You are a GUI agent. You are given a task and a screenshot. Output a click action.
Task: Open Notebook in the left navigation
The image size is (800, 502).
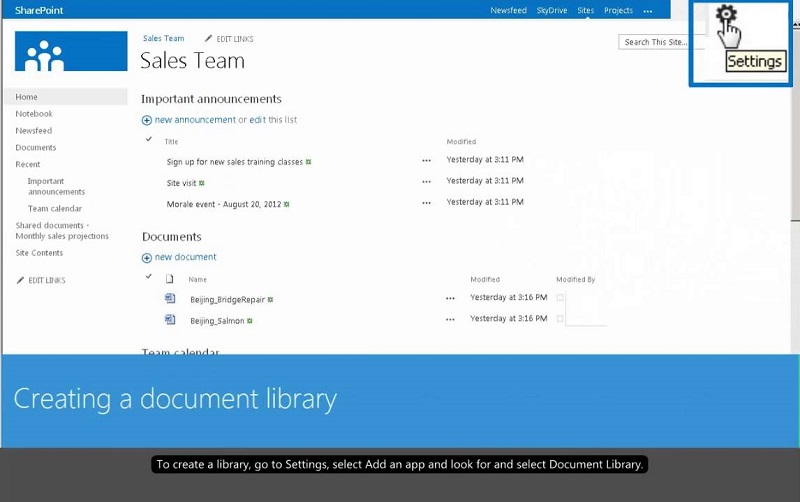34,114
